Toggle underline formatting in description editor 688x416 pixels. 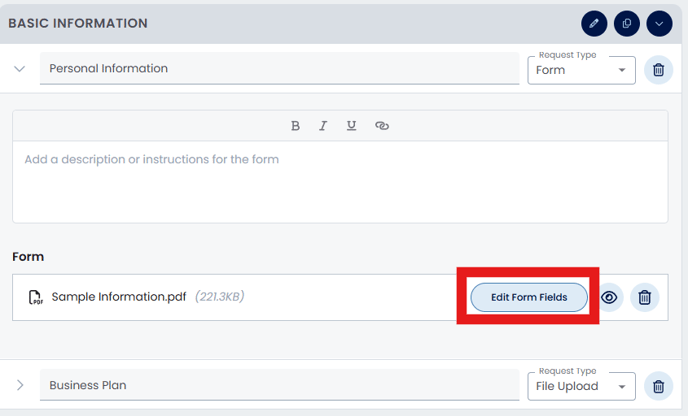click(x=351, y=126)
